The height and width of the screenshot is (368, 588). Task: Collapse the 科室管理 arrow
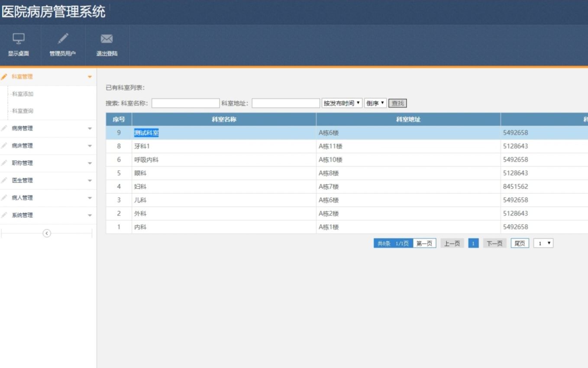(x=90, y=77)
